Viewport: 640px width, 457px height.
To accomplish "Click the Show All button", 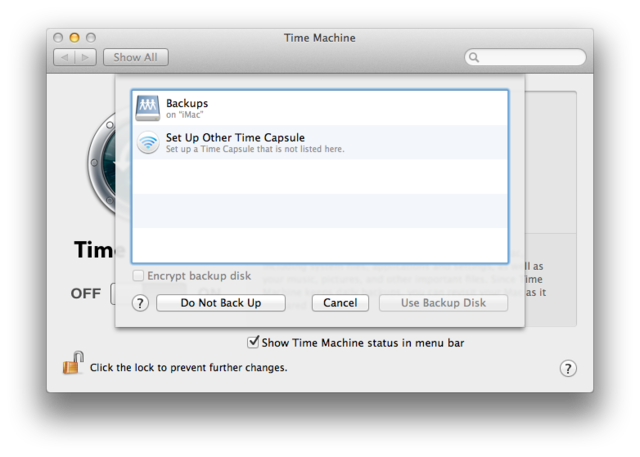I will click(136, 57).
